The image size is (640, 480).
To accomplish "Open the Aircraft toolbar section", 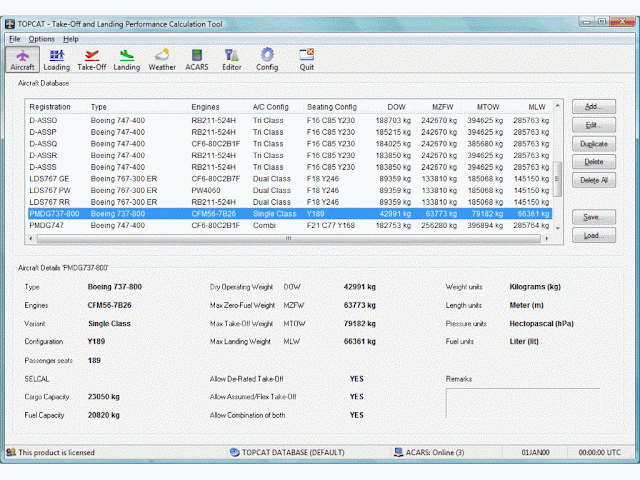I will click(22, 60).
